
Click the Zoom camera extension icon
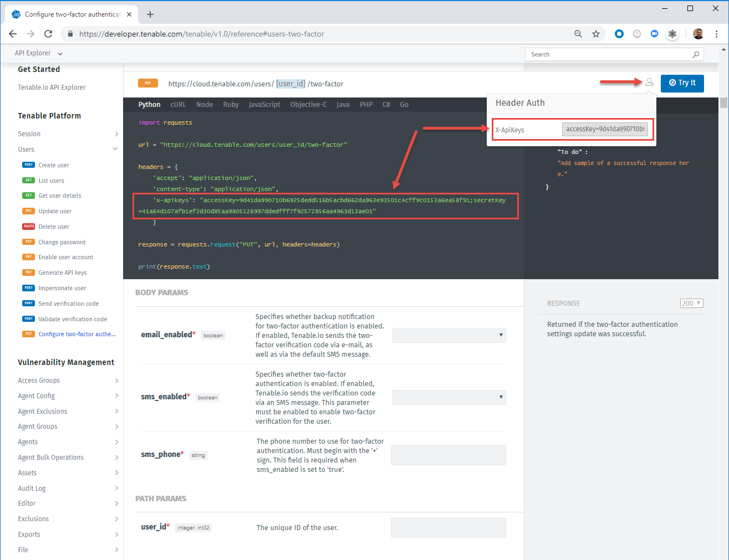654,34
